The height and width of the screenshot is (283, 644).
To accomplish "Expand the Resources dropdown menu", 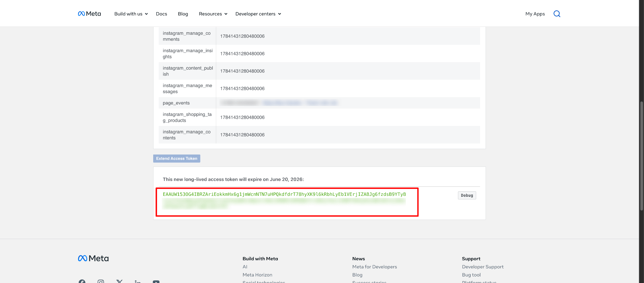I will click(x=213, y=14).
